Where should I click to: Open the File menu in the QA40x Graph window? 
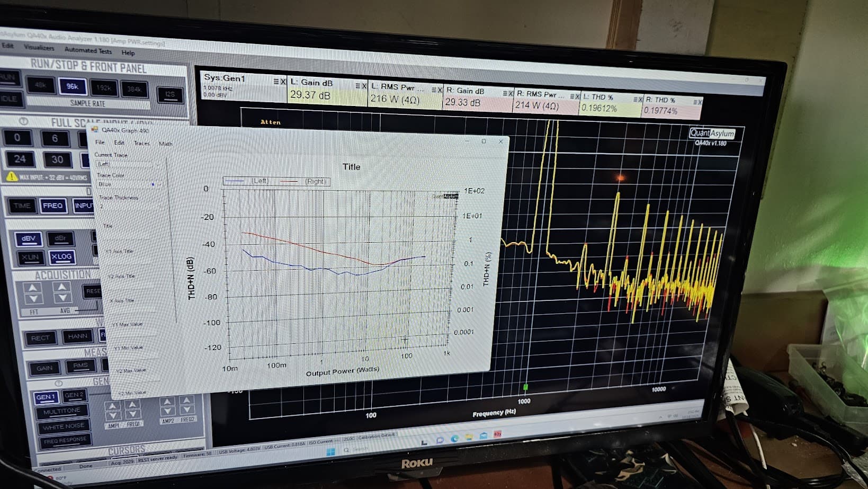(100, 142)
